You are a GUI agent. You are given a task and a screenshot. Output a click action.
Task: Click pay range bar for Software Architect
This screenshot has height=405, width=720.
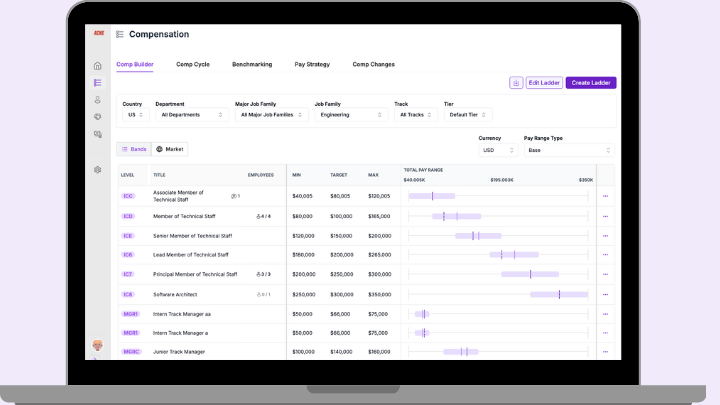(558, 295)
